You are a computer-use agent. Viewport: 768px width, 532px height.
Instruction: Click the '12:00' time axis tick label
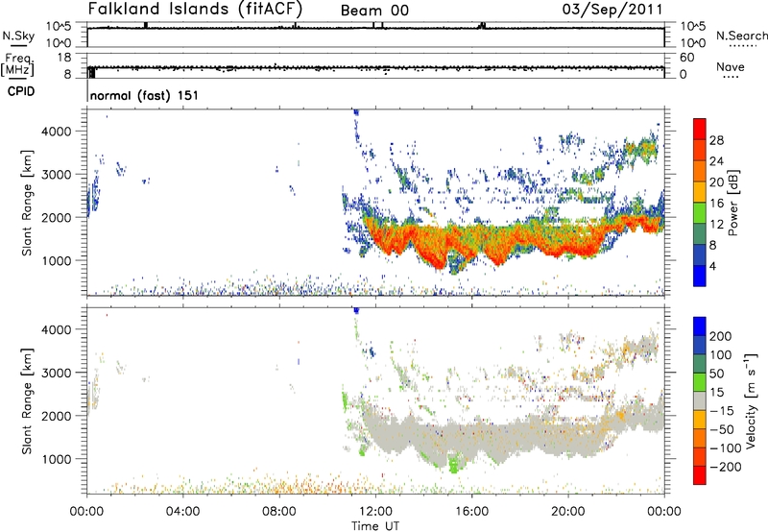(375, 512)
